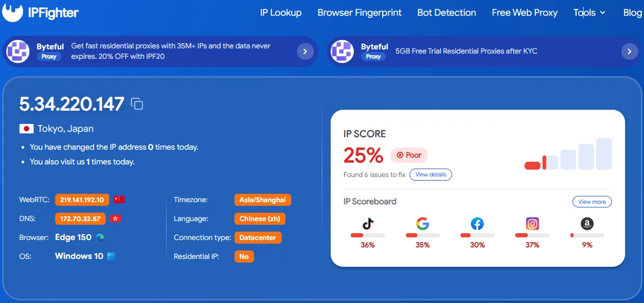The image size is (644, 303).
Task: Click the TikTok 36% progress bar
Action: [367, 235]
